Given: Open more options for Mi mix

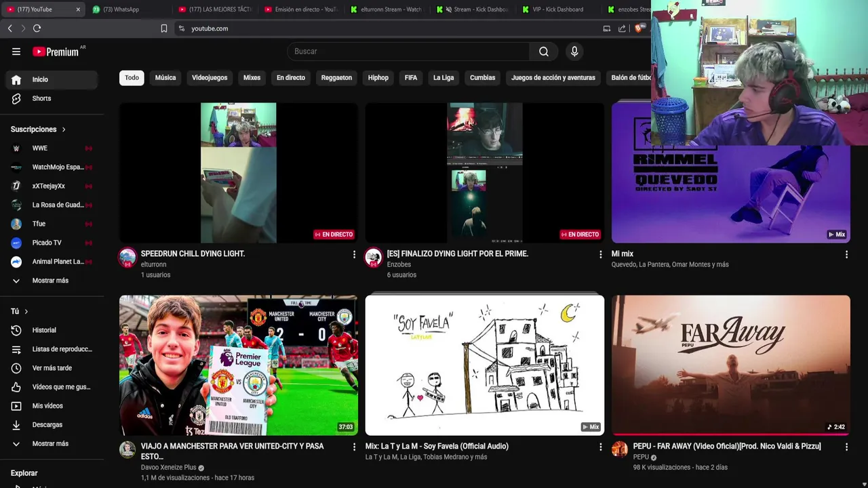Looking at the screenshot, I should 846,254.
